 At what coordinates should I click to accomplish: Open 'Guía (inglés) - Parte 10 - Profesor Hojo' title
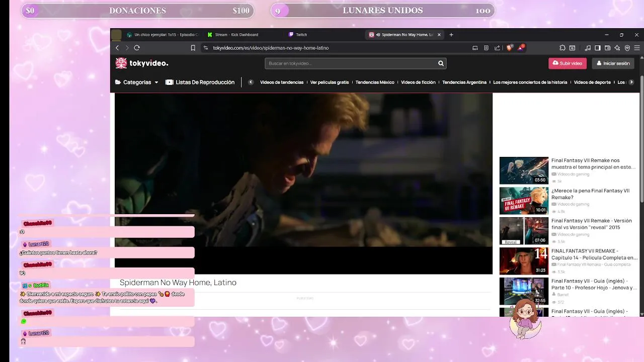click(594, 285)
